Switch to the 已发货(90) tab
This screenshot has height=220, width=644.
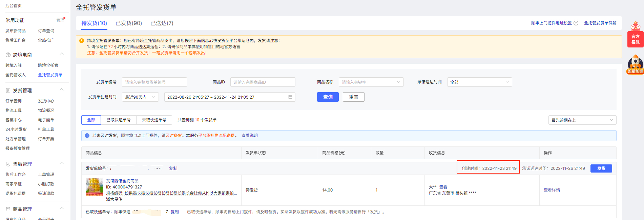[129, 23]
